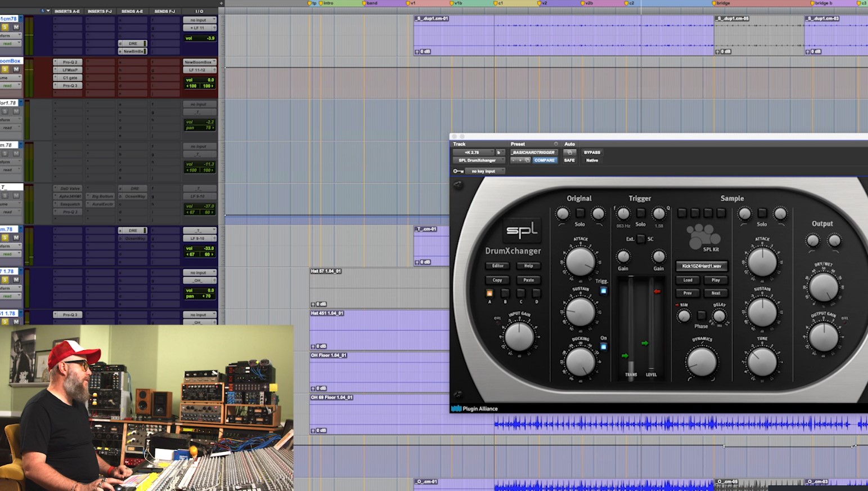Click the plugin BYPASS button
Screen dimensions: 868x491
click(x=592, y=153)
